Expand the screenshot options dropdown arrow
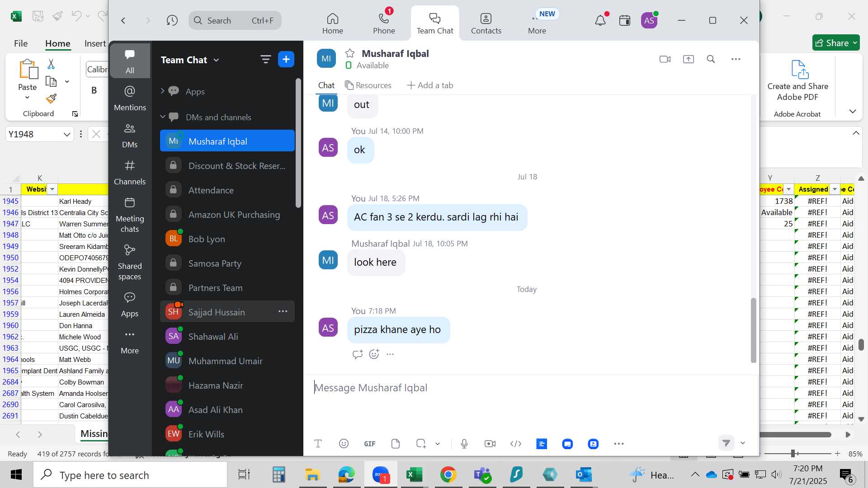The image size is (868, 488). (438, 444)
